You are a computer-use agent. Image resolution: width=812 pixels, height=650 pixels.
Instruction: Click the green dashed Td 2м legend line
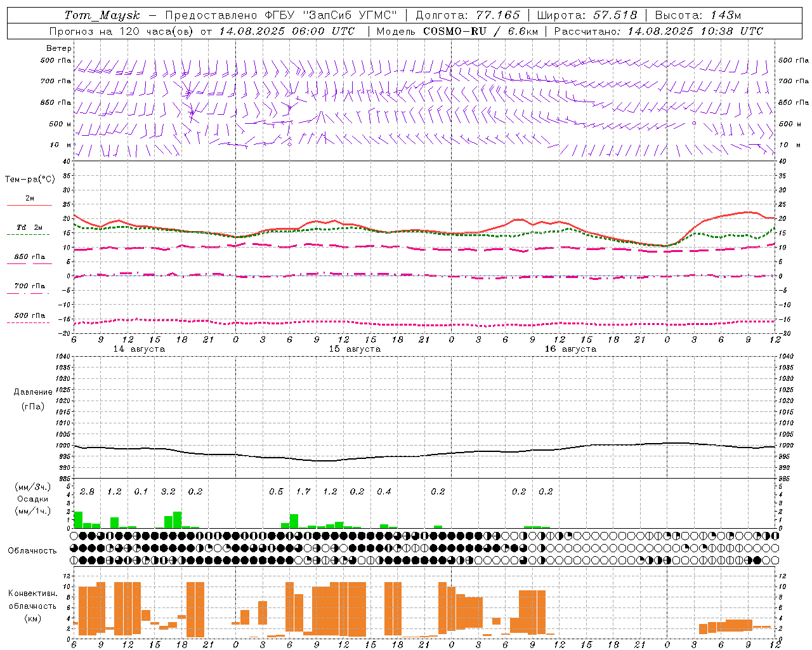click(29, 235)
